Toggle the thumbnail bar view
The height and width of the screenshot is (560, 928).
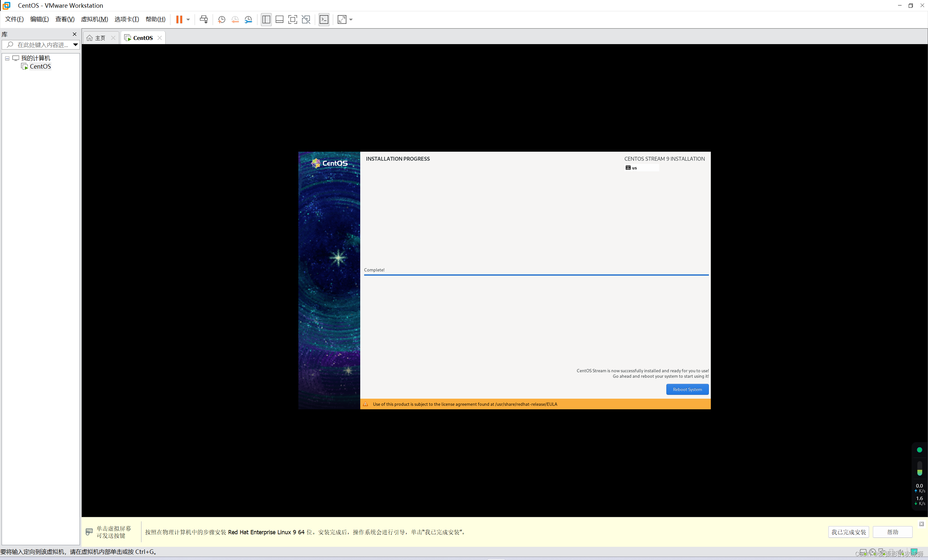point(279,20)
